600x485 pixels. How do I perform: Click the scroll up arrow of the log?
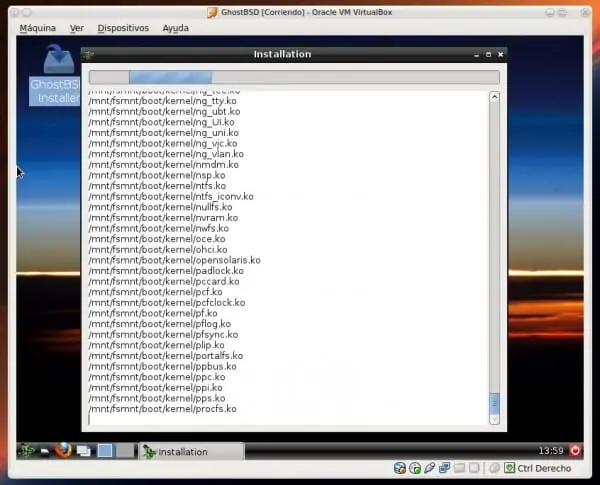click(494, 97)
